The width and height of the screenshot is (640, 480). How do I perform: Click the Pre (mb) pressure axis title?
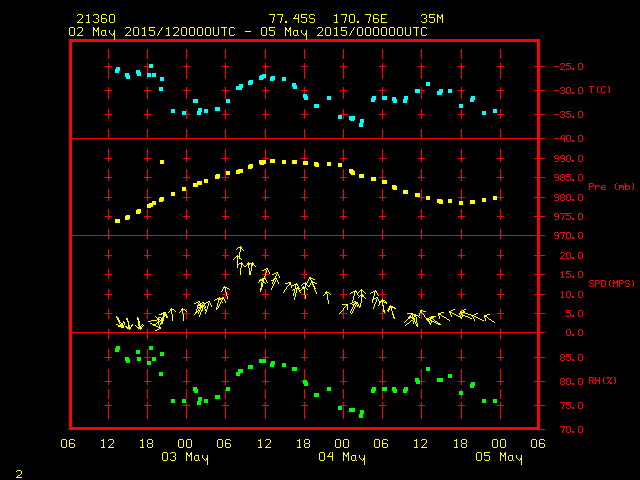611,187
